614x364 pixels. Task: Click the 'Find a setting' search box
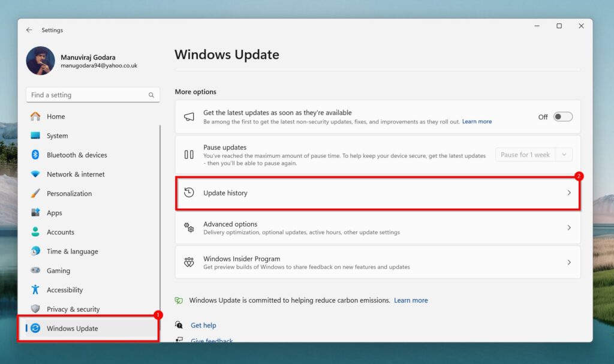[x=87, y=95]
